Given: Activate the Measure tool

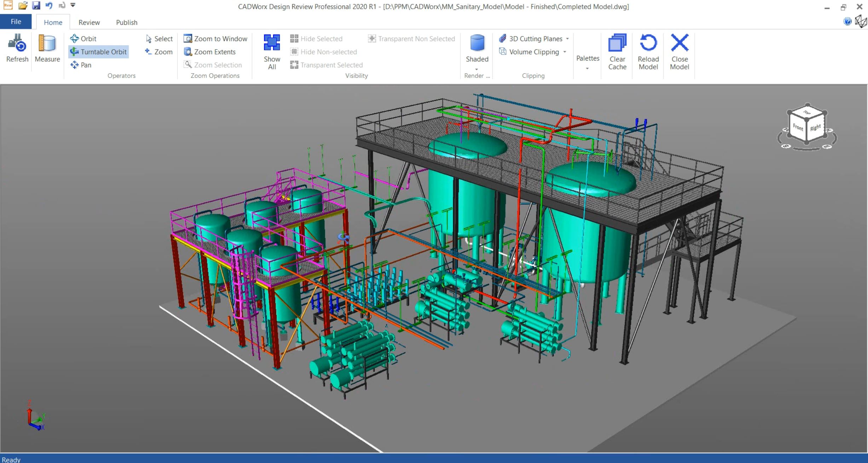Looking at the screenshot, I should point(47,43).
